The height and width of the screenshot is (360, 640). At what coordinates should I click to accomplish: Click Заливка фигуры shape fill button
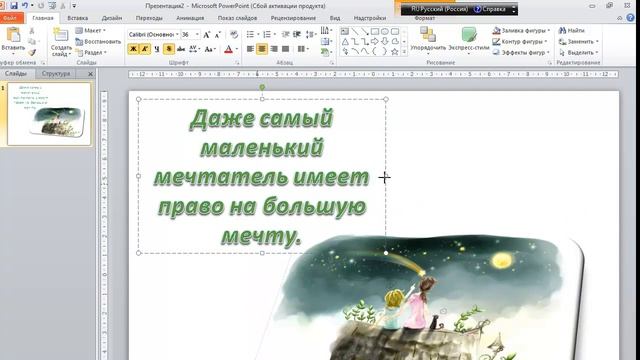point(522,31)
